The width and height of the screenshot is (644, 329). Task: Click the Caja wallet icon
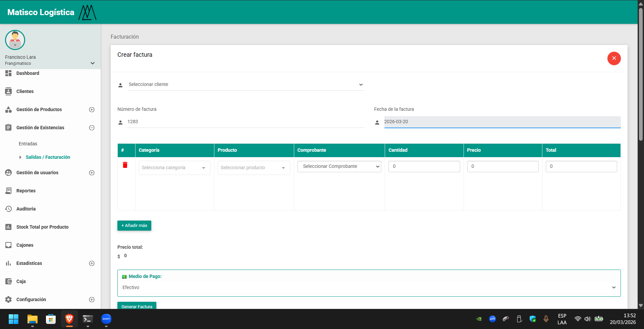[x=8, y=281]
